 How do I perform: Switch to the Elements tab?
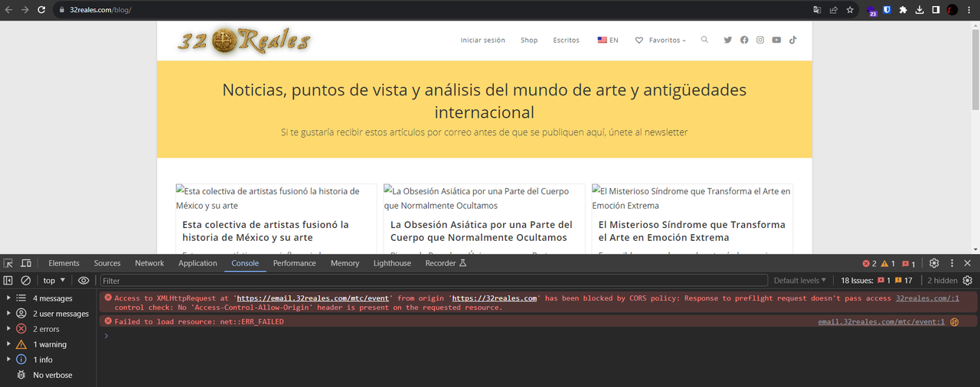(64, 263)
